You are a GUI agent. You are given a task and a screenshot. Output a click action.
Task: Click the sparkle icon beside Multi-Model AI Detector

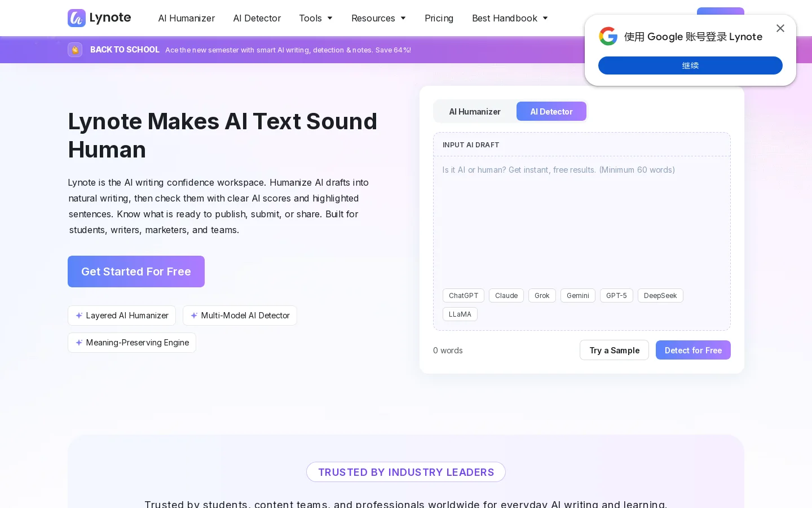click(x=194, y=316)
